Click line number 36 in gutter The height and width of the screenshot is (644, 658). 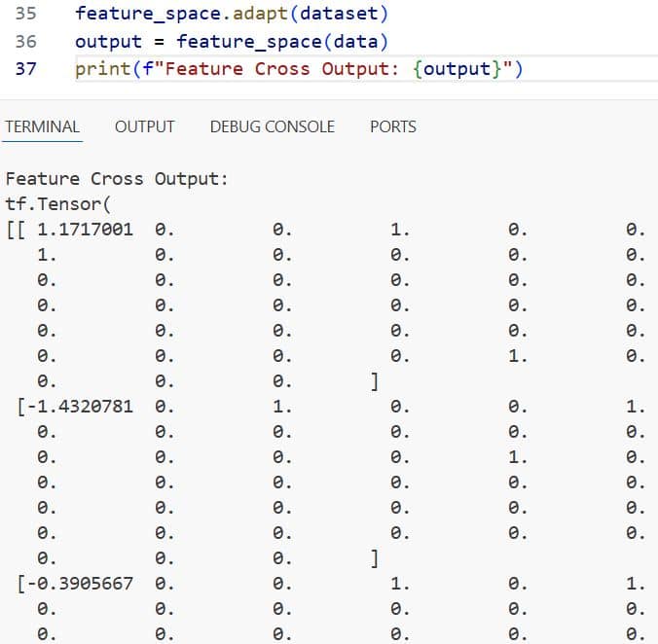coord(25,42)
